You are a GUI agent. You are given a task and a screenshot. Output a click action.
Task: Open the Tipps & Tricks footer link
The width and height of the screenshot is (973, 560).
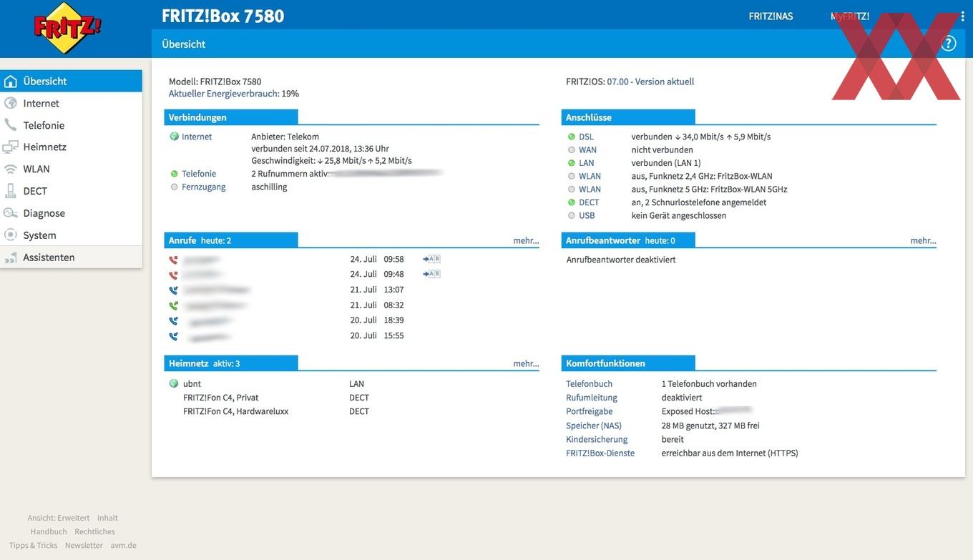(x=33, y=545)
